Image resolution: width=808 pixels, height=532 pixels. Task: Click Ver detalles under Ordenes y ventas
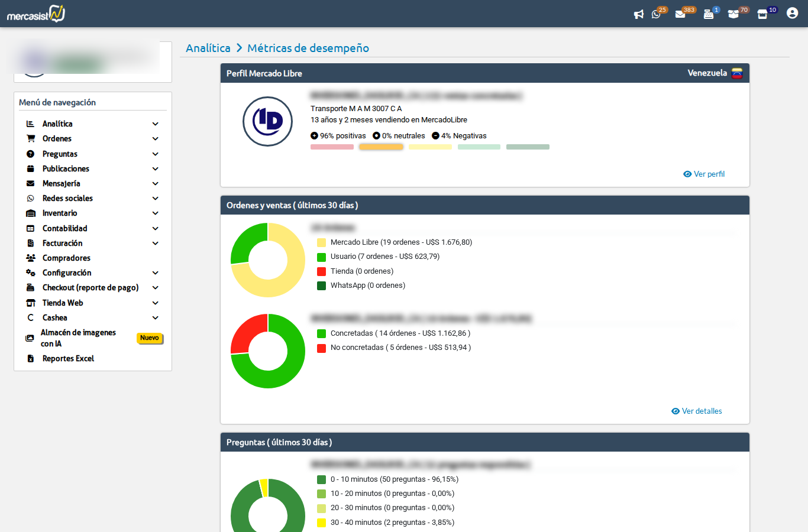(696, 411)
